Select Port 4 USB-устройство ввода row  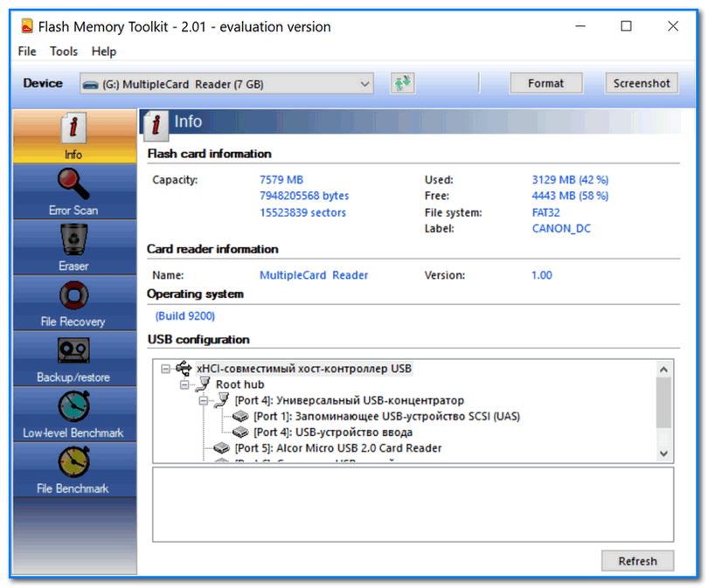point(333,432)
